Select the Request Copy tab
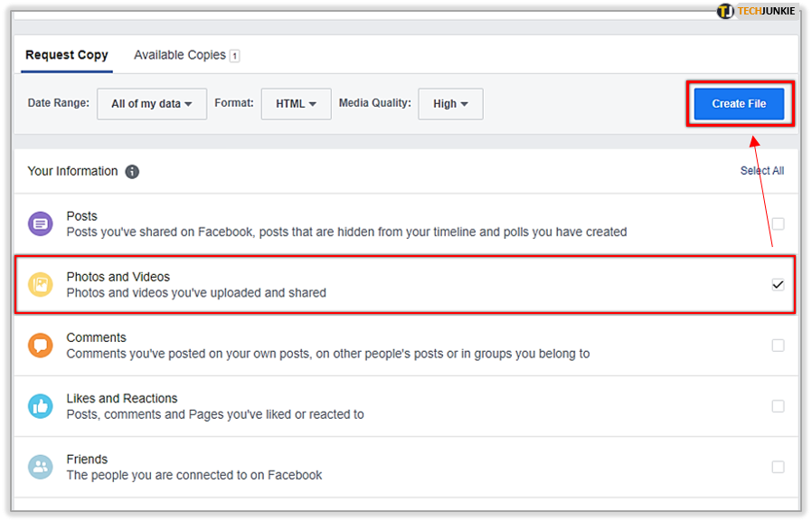 (67, 55)
